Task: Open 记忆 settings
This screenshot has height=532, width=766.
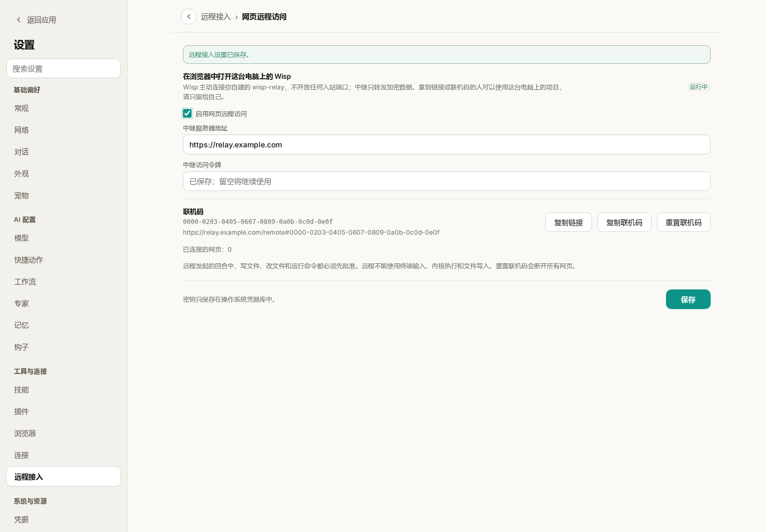Action: click(63, 325)
